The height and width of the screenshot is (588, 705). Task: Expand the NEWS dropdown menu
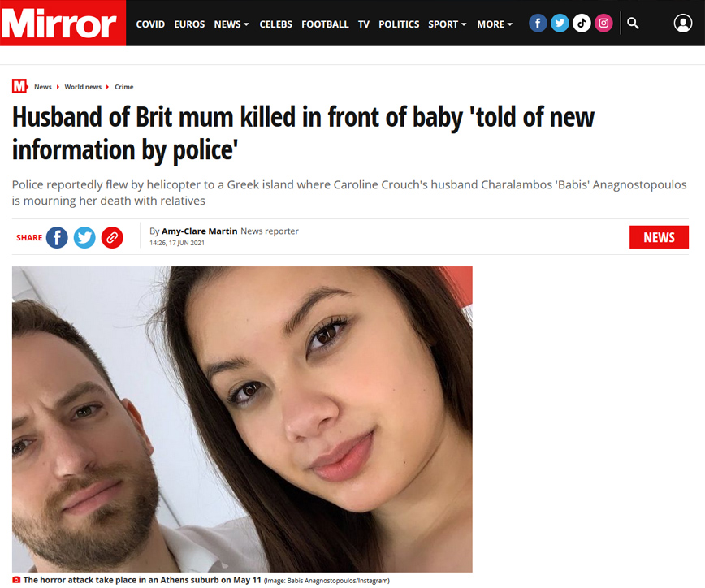(231, 24)
